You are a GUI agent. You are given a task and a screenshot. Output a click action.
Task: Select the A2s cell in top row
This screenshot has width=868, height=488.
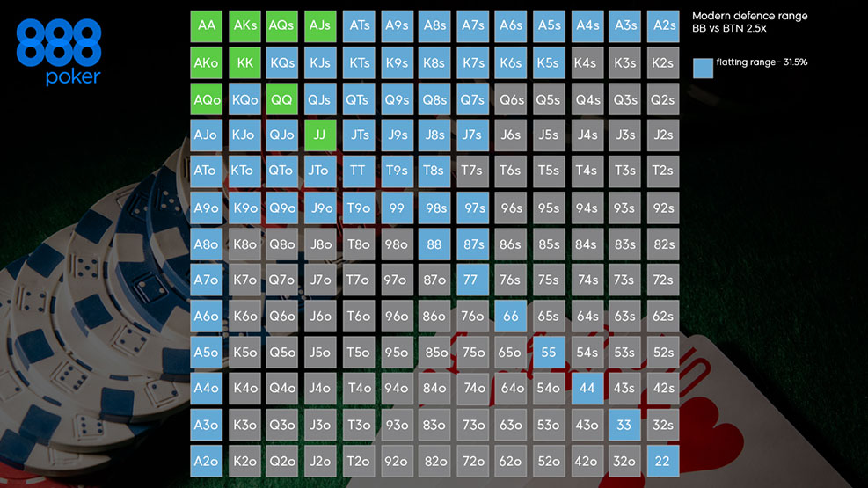point(662,26)
